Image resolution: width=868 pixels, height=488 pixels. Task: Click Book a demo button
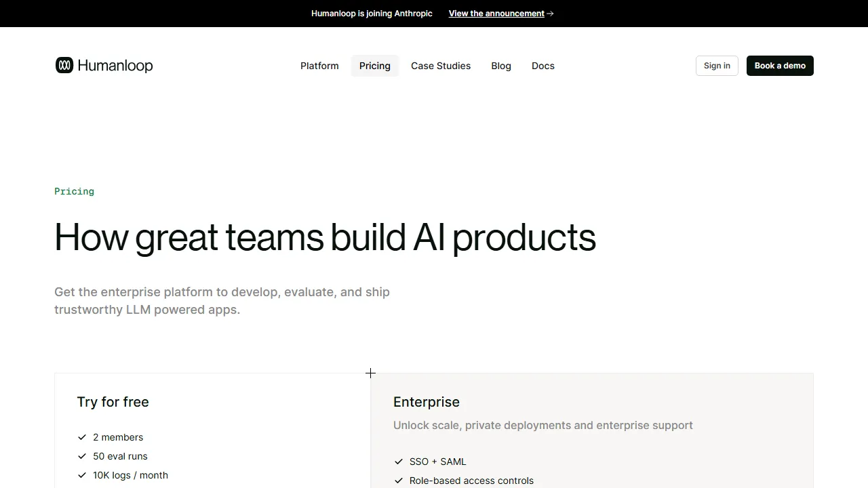click(x=780, y=66)
